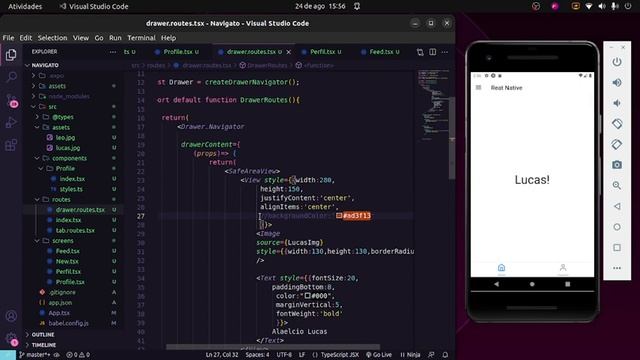This screenshot has height=360, width=640.
Task: Expand the assets folder under NAVIGATO
Action: tap(34, 86)
